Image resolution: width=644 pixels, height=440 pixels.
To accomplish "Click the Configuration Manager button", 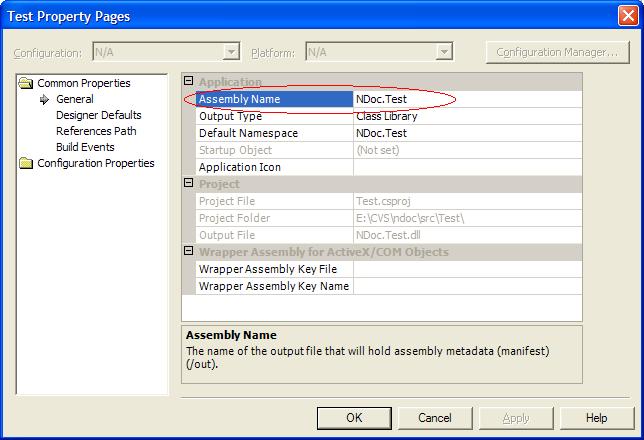I will coord(557,52).
